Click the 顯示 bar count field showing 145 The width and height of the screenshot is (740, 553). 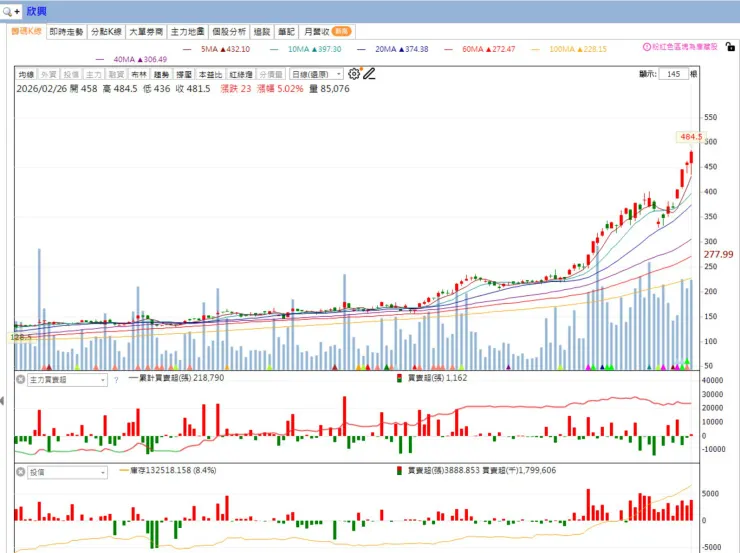tap(673, 74)
